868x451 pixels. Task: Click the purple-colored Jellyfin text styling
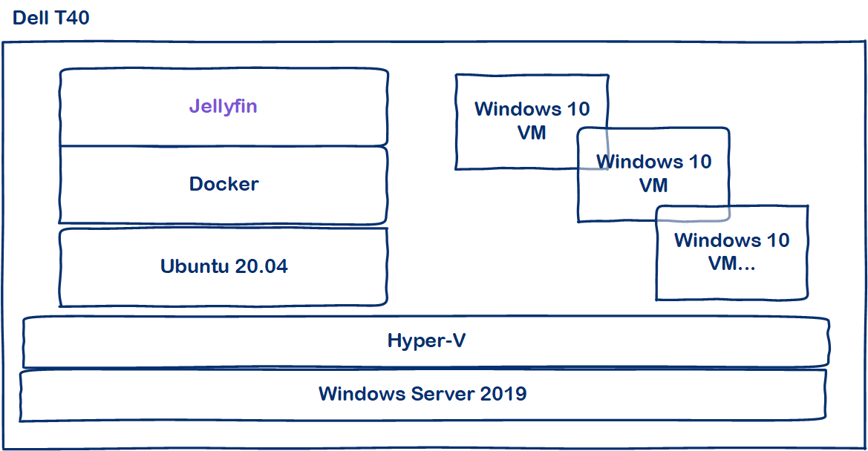[x=223, y=106]
